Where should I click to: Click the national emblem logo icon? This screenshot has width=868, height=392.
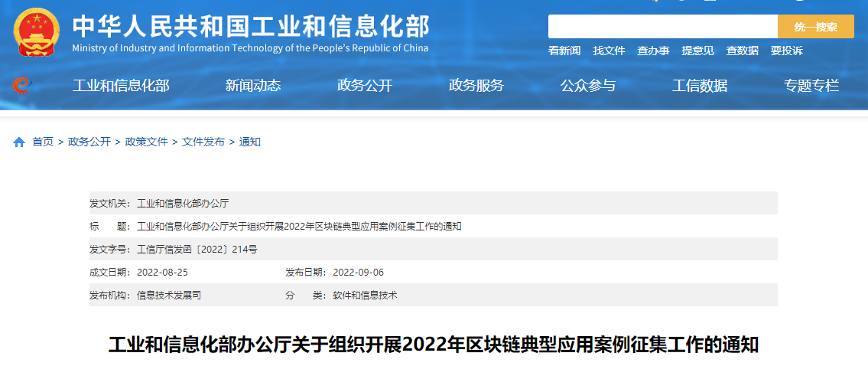coord(37,32)
